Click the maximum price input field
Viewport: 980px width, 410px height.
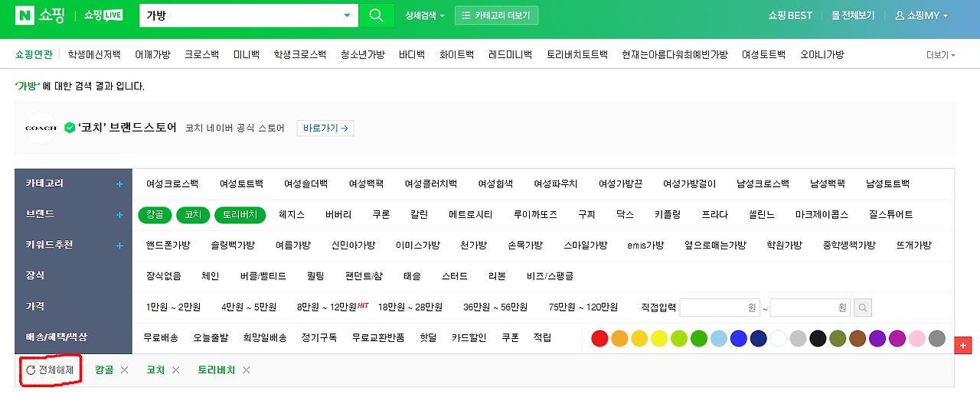[810, 307]
